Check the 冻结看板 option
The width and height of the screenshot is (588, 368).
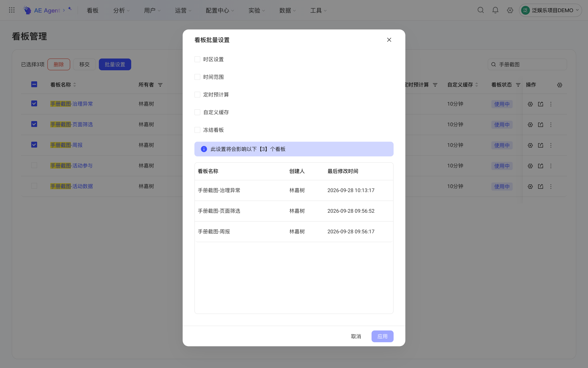[197, 130]
